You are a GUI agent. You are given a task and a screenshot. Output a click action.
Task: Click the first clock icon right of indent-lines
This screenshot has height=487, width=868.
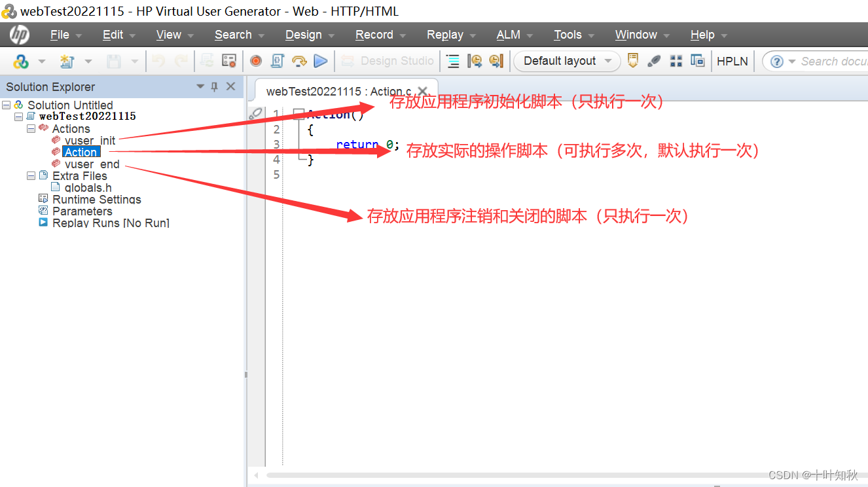[x=475, y=61]
